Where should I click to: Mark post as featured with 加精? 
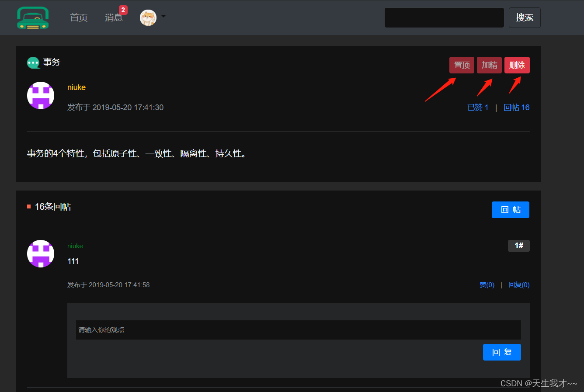pos(489,65)
